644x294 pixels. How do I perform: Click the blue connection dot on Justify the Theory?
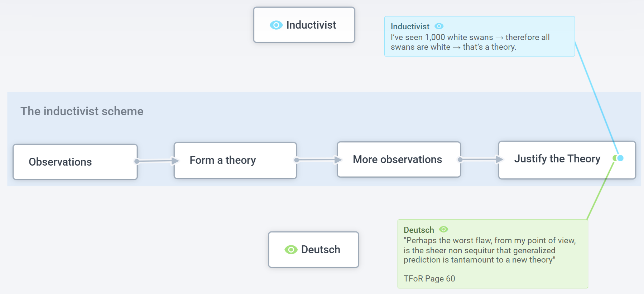[x=620, y=158]
